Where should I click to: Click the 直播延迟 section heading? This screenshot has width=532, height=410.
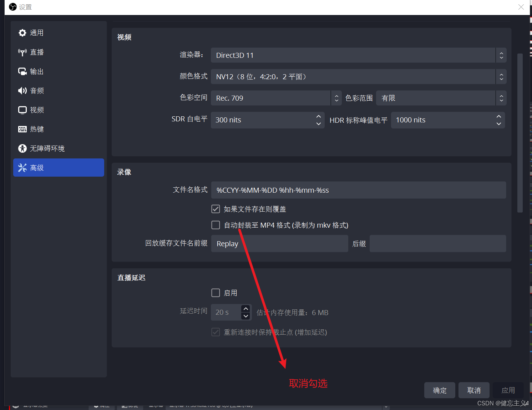[x=131, y=278]
